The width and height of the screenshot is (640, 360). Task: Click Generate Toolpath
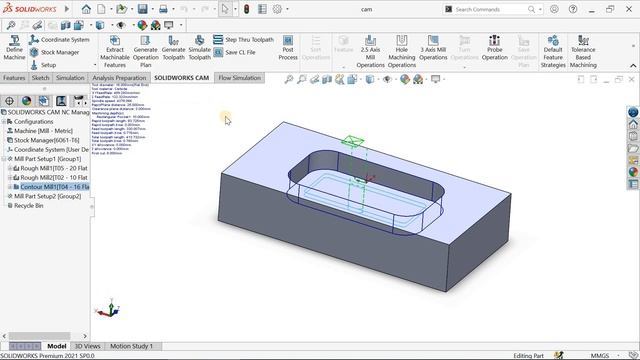(x=173, y=48)
